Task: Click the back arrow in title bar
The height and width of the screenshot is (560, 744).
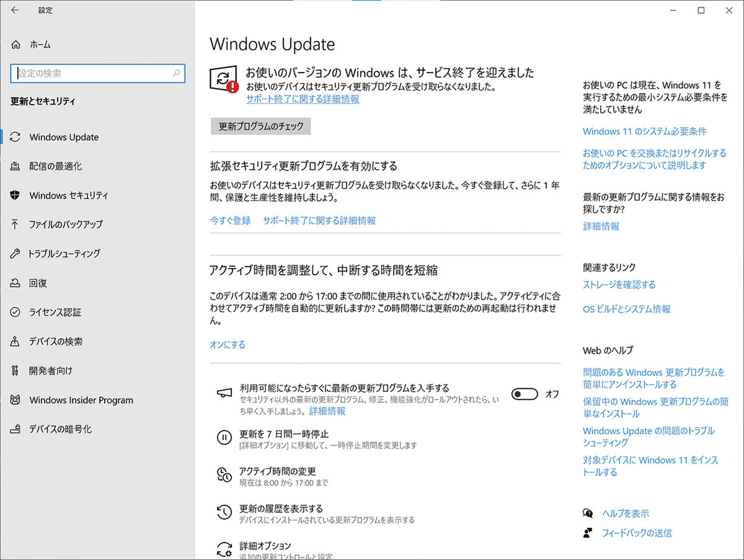Action: [x=15, y=10]
